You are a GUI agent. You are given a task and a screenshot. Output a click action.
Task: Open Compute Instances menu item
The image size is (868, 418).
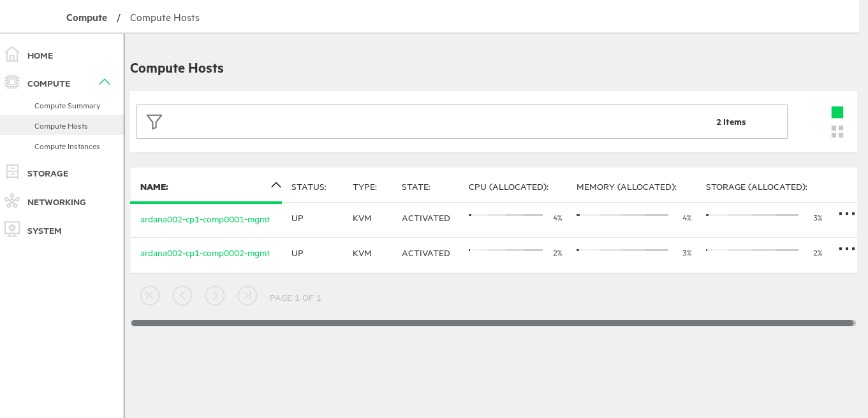[67, 147]
